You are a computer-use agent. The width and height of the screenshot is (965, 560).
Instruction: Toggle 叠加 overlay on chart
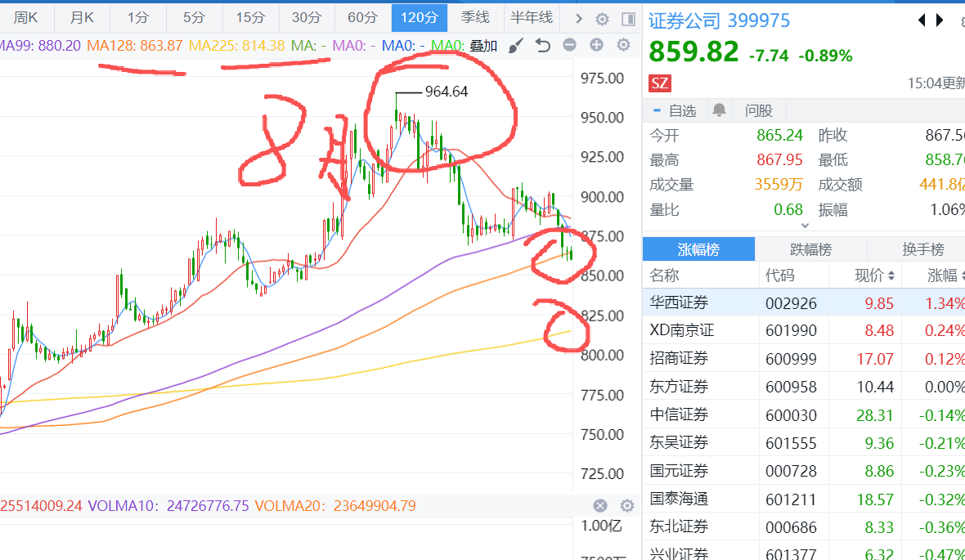[x=483, y=46]
